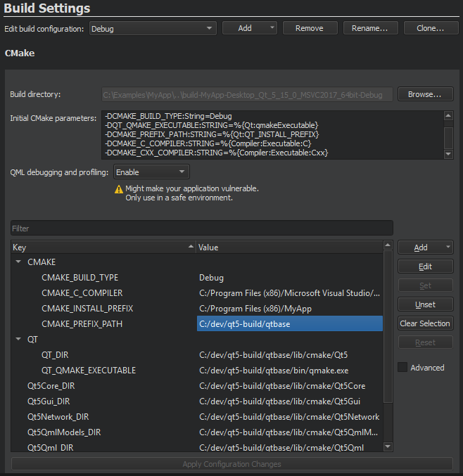This screenshot has height=476, width=463.
Task: Select the CMAKE_BUILD_TYPE row
Action: click(x=80, y=278)
